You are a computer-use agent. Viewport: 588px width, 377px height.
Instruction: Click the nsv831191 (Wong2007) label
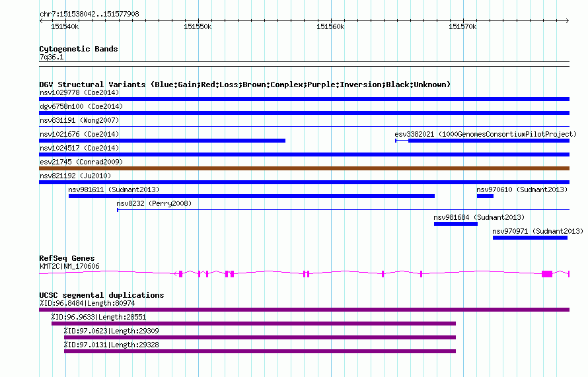(x=79, y=120)
